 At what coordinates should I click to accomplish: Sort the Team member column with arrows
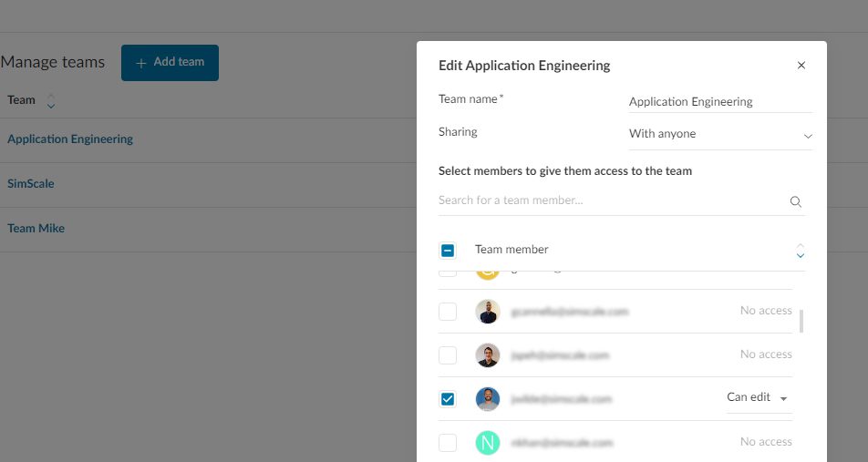[800, 251]
